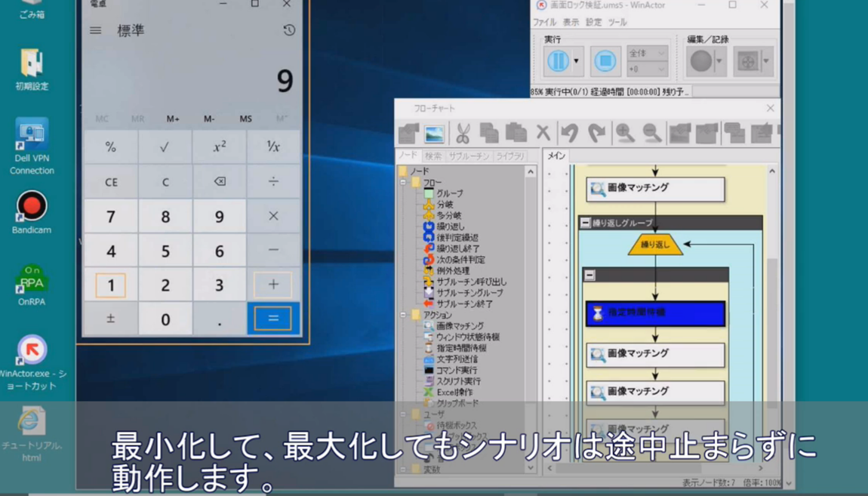Switch to the 検索 tab

(433, 156)
